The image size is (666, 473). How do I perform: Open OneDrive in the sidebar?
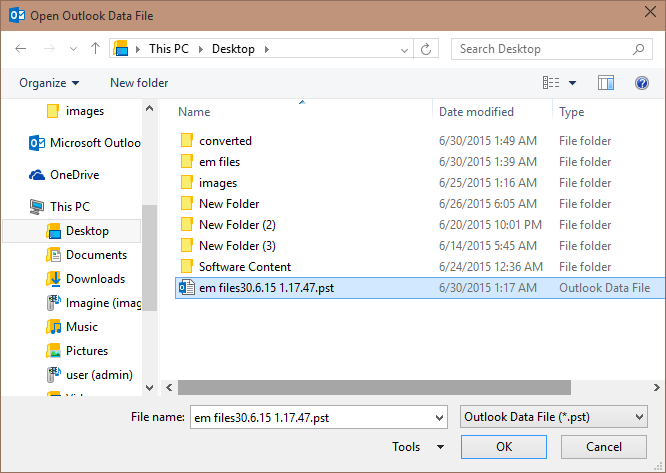tap(64, 175)
